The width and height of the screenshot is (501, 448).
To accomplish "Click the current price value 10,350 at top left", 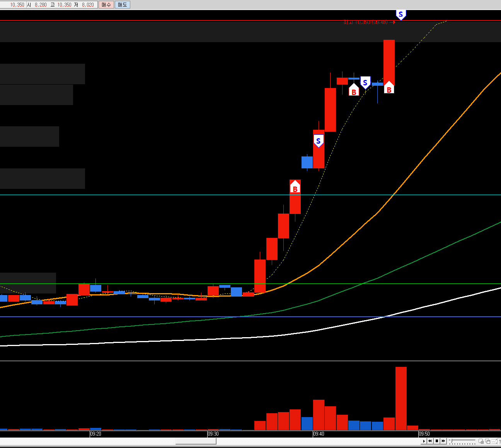I will [x=17, y=5].
